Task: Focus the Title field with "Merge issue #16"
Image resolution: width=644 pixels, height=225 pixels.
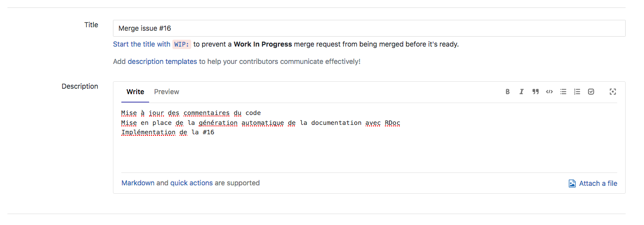Action: (369, 28)
